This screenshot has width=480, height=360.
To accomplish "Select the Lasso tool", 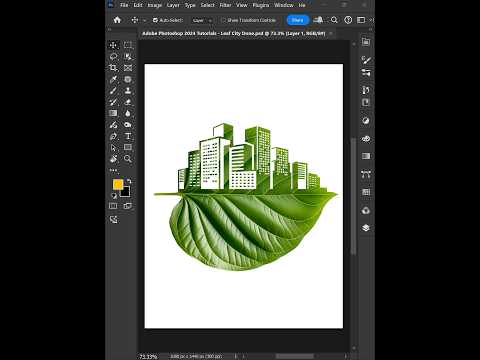I will click(x=113, y=57).
